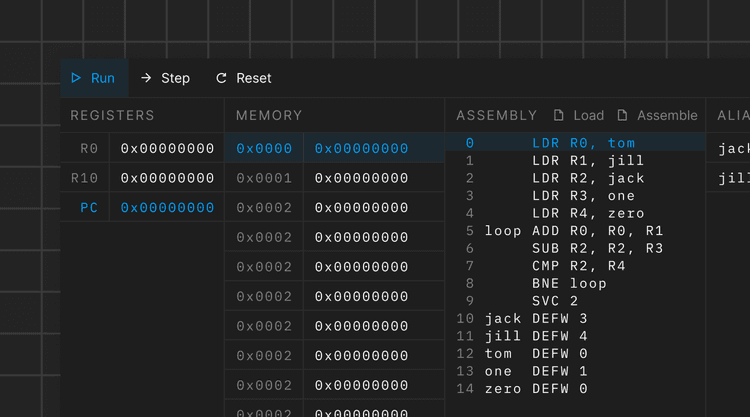Viewport: 750px width, 417px height.
Task: Click the PC register name
Action: pyautogui.click(x=89, y=208)
